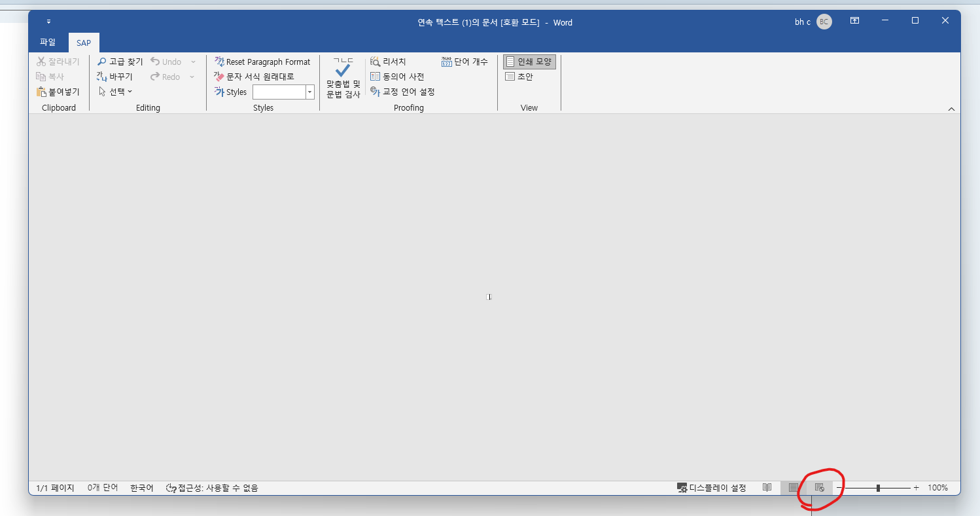Click the 0개 단어 word count status
The height and width of the screenshot is (516, 980).
tap(103, 488)
